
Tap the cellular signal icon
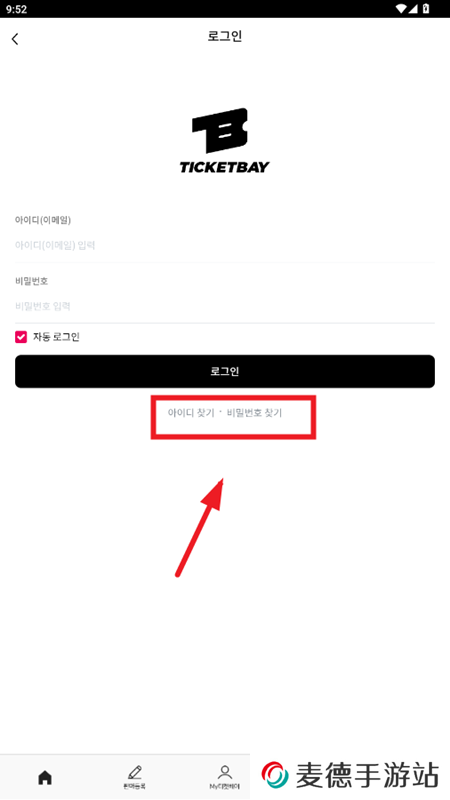point(414,9)
